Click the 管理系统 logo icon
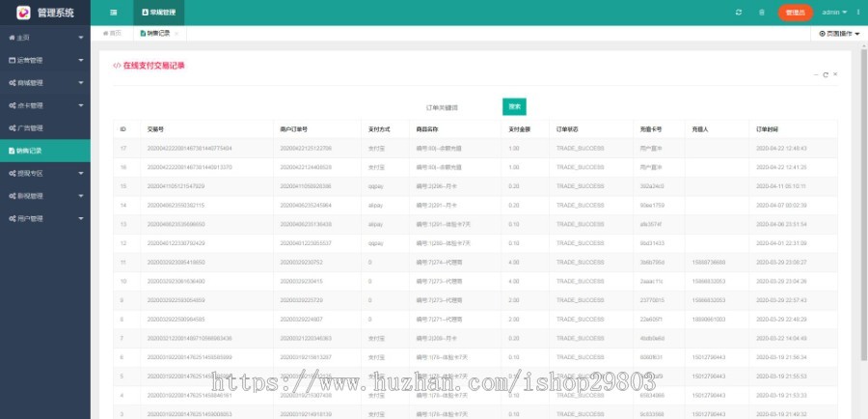 (22, 13)
